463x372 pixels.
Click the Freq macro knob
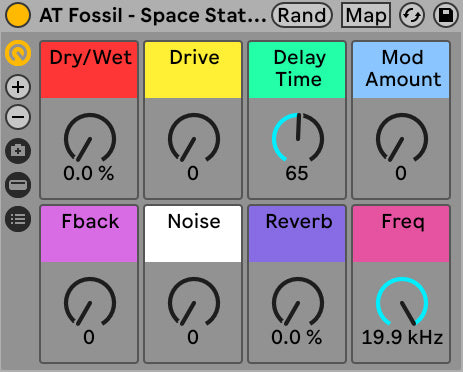[402, 302]
